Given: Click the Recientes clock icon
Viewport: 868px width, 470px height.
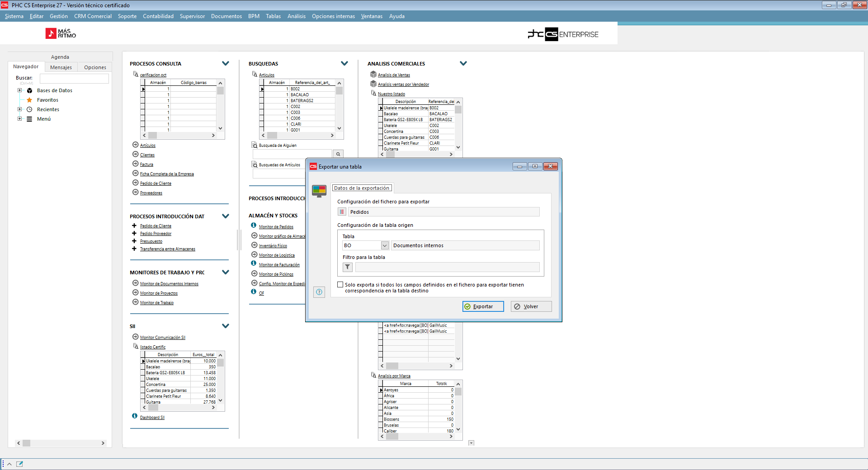Looking at the screenshot, I should click(x=29, y=109).
